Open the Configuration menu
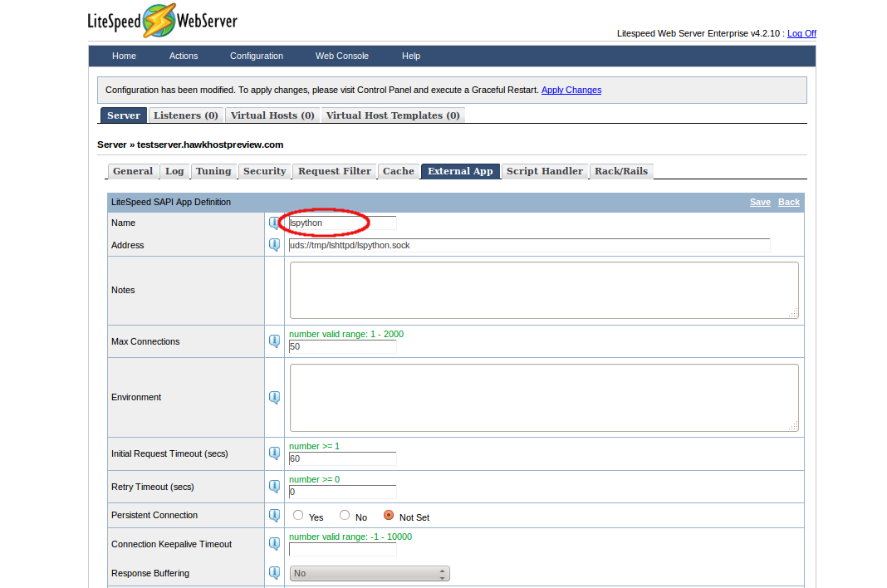 pyautogui.click(x=257, y=56)
